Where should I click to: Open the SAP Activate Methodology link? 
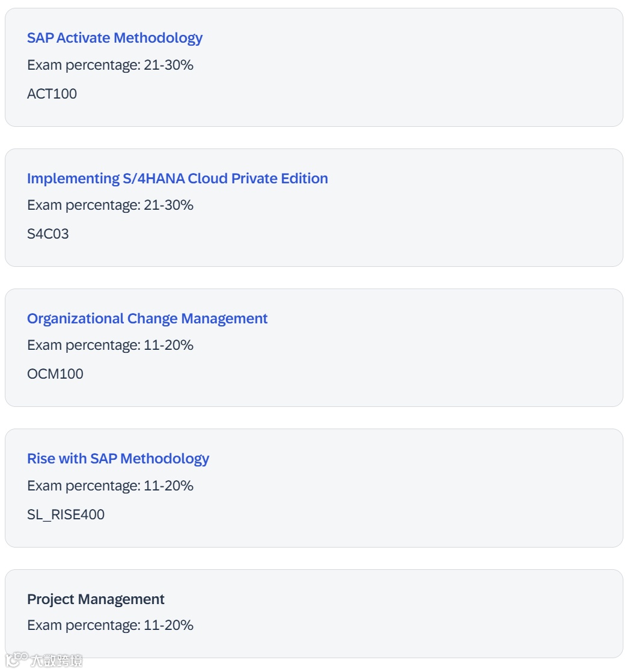pos(115,38)
